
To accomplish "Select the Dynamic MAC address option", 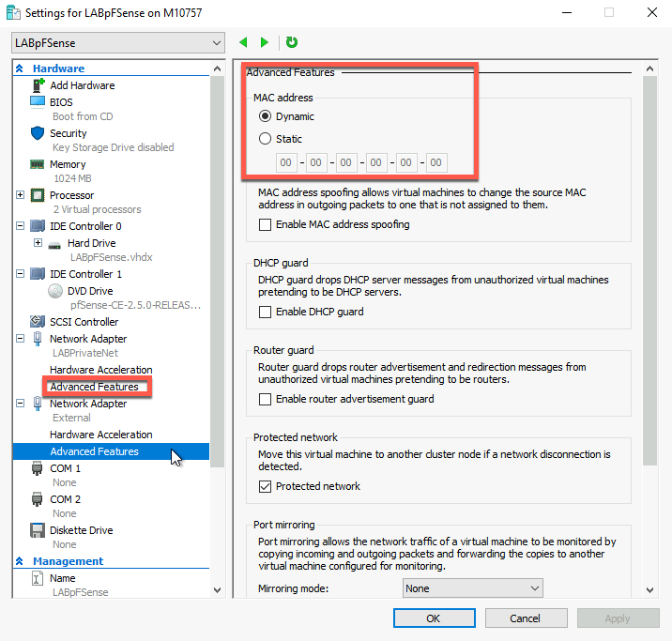I will click(x=265, y=116).
